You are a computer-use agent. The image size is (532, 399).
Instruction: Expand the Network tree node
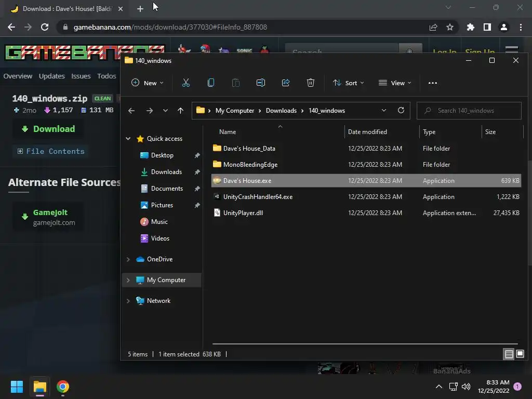point(128,301)
